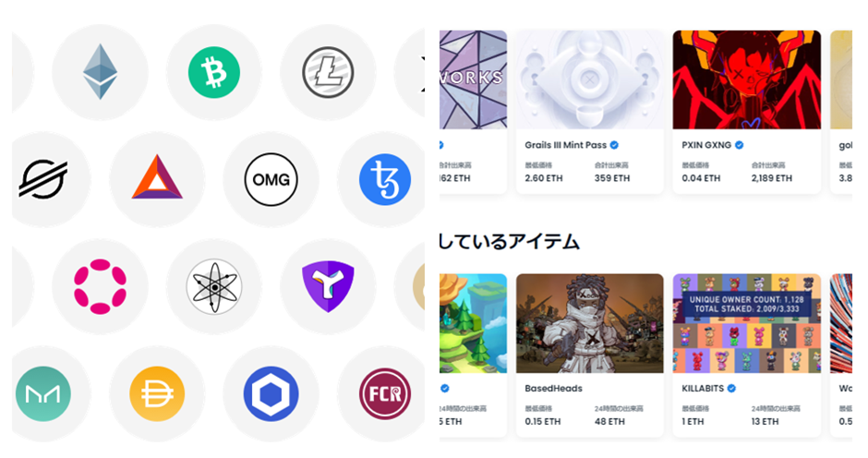
Task: Open the KILLABITS collection card image
Action: pos(747,323)
